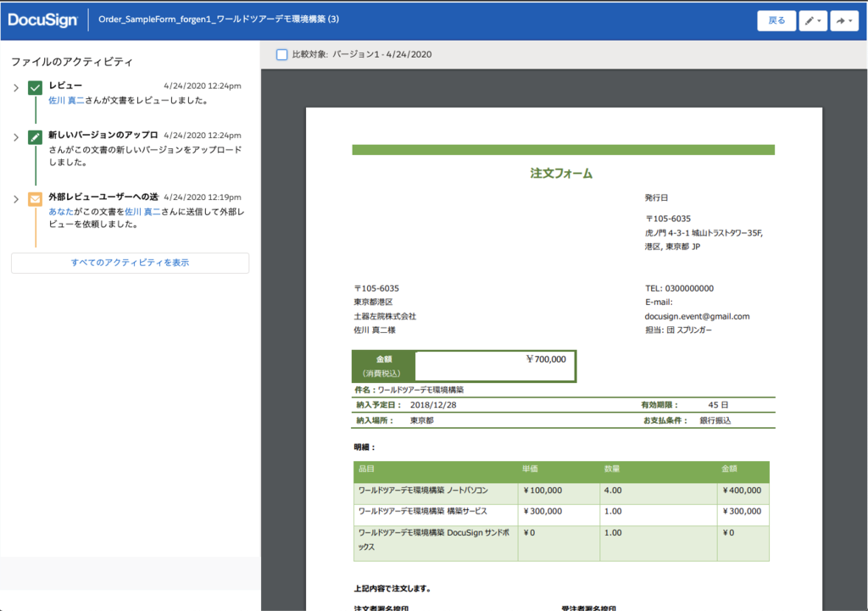Click the document title Order_SampleForm in header

point(219,19)
